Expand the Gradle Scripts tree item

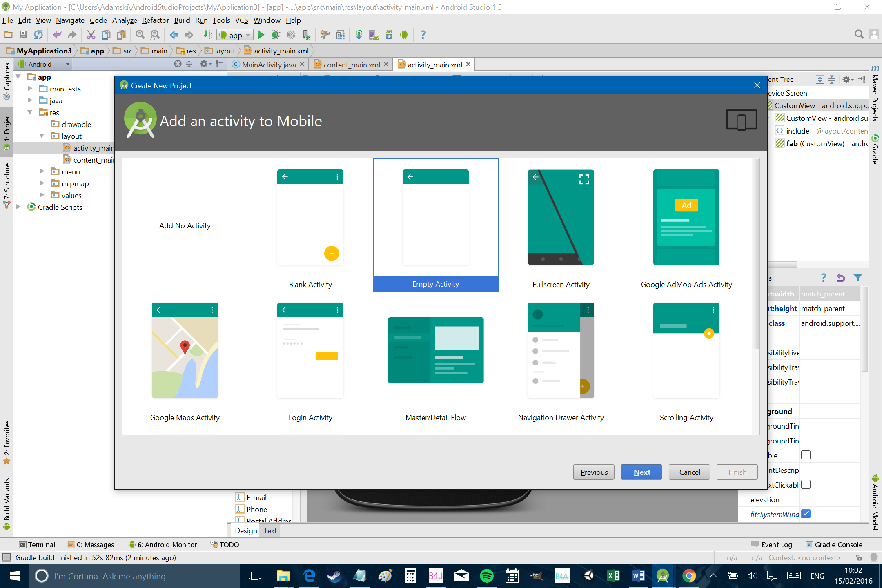tap(20, 207)
